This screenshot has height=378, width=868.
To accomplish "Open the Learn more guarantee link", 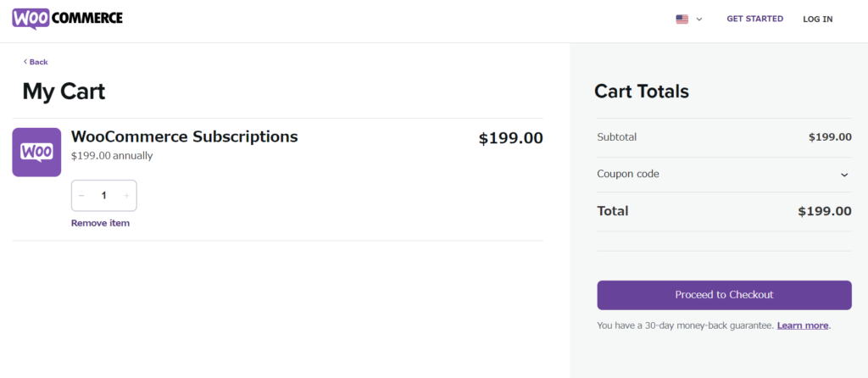I will (802, 325).
